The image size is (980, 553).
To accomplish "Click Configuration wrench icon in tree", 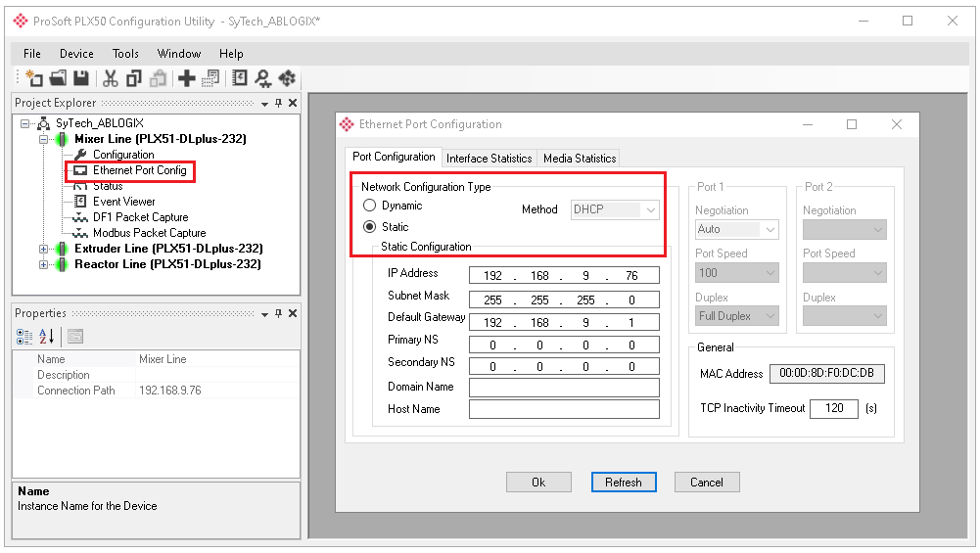I will point(80,155).
